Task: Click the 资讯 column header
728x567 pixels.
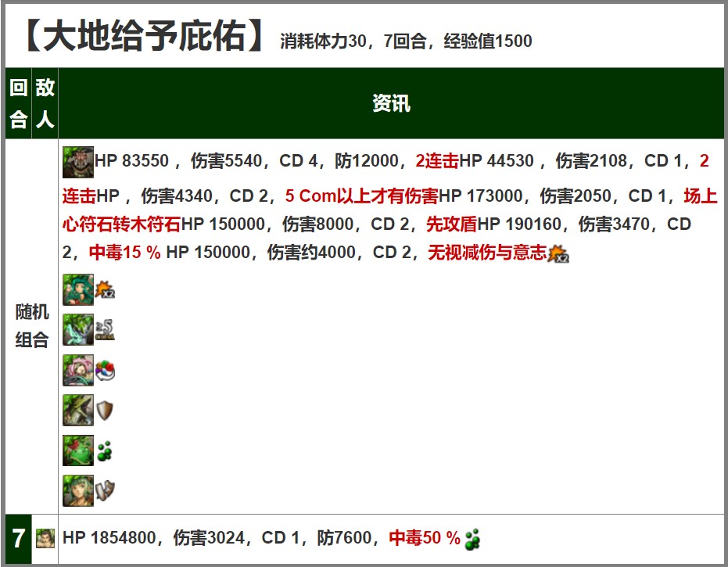Action: (391, 103)
